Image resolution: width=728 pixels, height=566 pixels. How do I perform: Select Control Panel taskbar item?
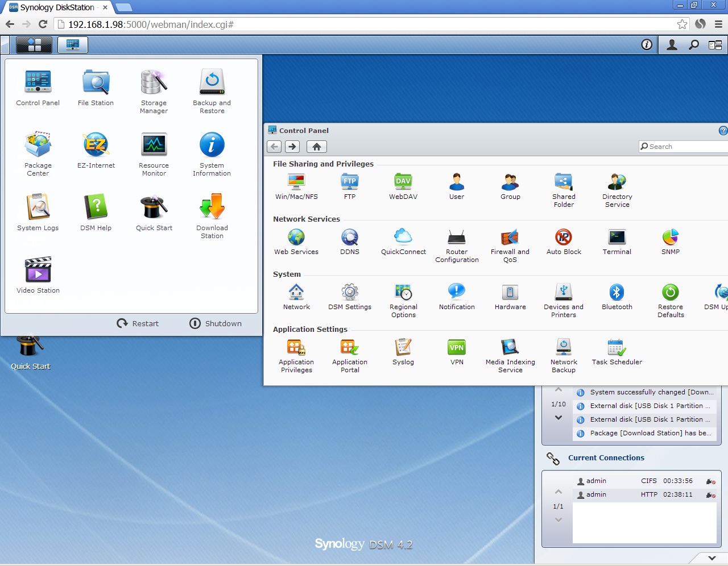pyautogui.click(x=73, y=45)
